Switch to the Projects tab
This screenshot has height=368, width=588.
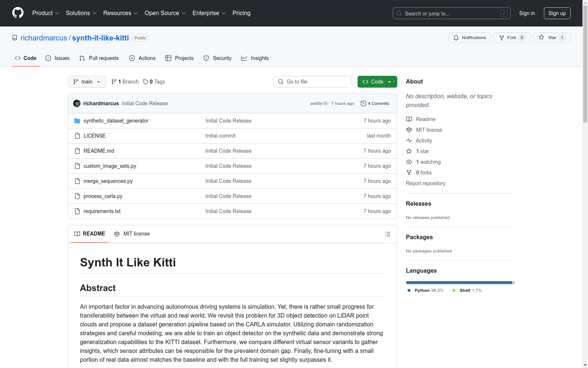tap(179, 58)
